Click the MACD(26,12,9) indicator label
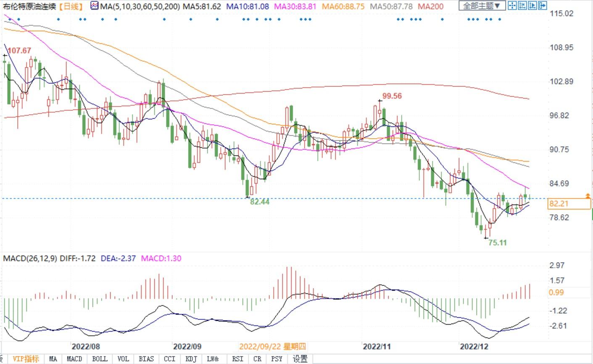The image size is (593, 364). (x=30, y=258)
